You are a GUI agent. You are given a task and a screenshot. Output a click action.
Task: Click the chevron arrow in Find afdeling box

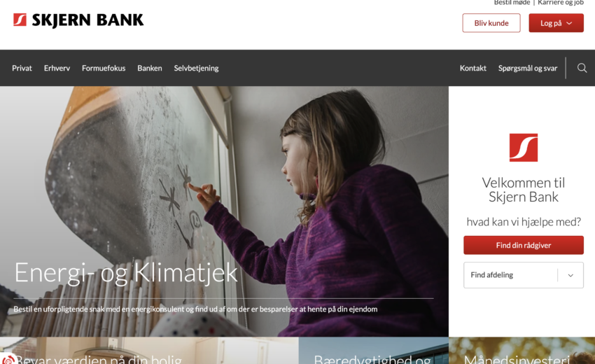pos(570,275)
